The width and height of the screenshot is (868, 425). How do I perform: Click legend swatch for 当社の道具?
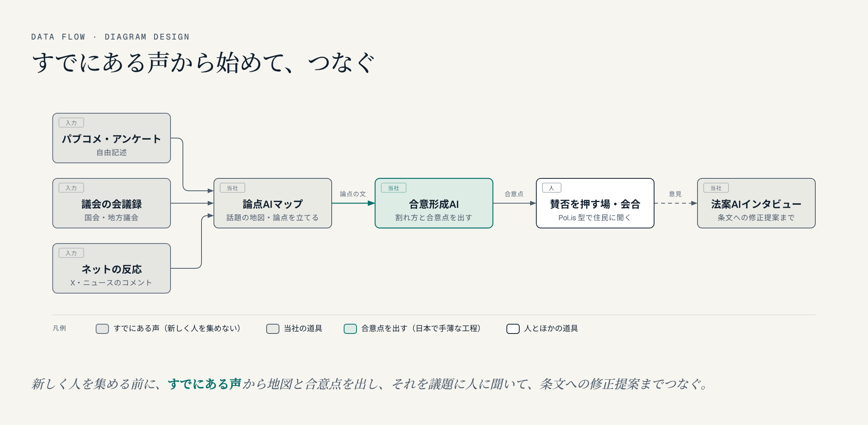[x=273, y=329]
